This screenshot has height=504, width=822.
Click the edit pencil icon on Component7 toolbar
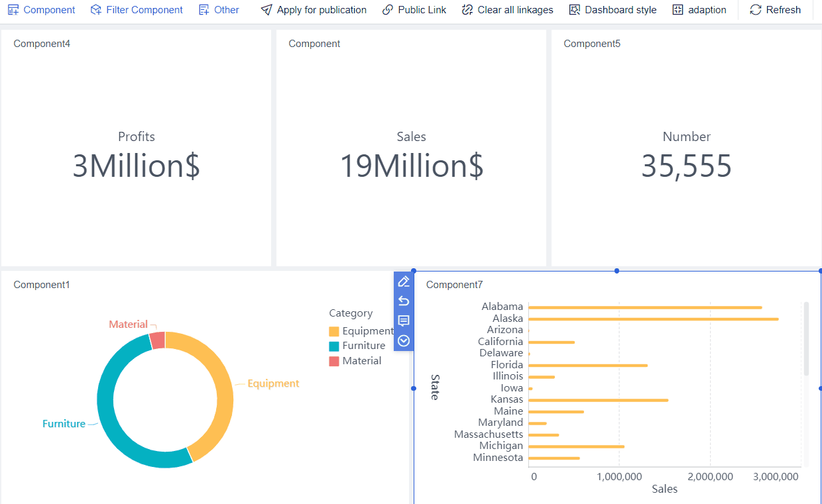(x=404, y=281)
